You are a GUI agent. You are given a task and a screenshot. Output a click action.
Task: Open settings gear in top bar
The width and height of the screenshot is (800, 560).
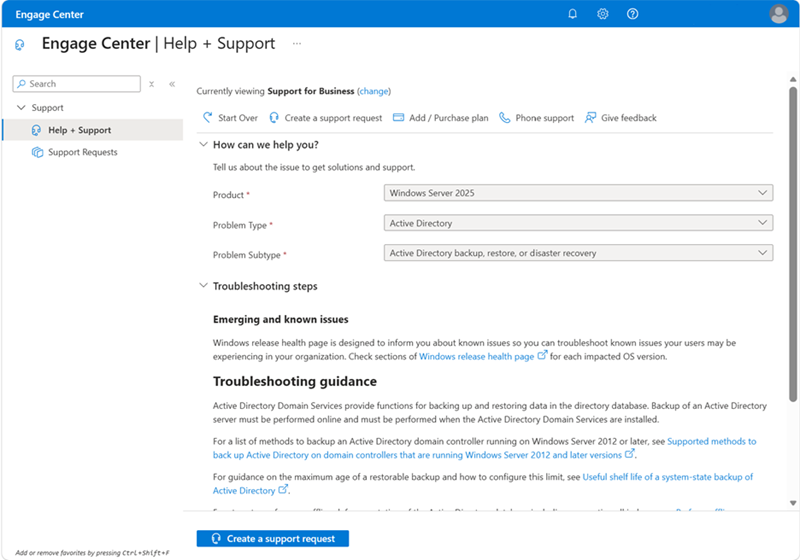(603, 14)
